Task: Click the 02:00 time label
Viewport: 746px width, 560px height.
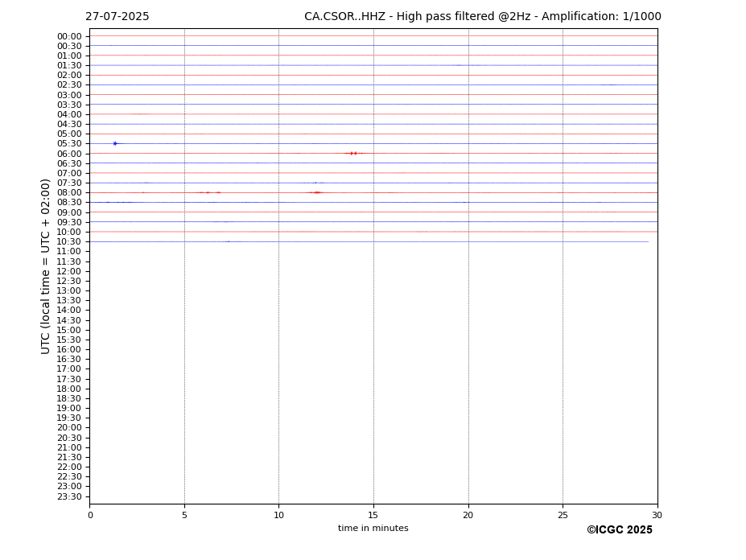Action: point(69,75)
